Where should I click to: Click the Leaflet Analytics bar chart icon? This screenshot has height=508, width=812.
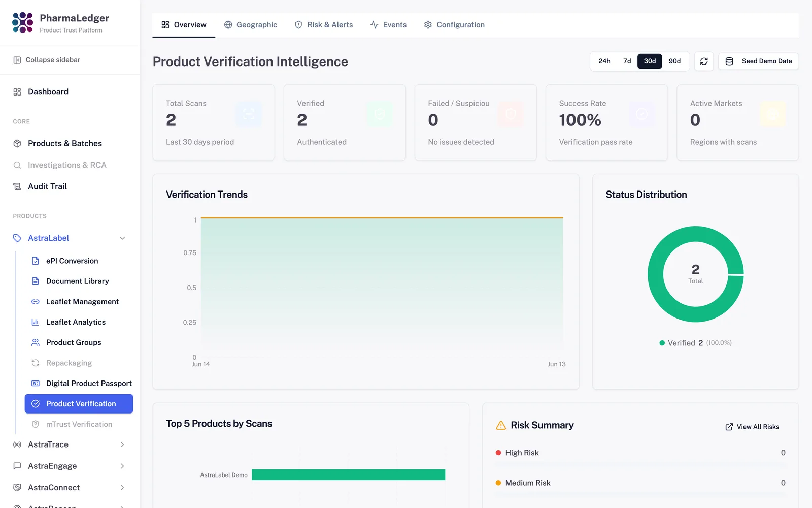click(36, 322)
